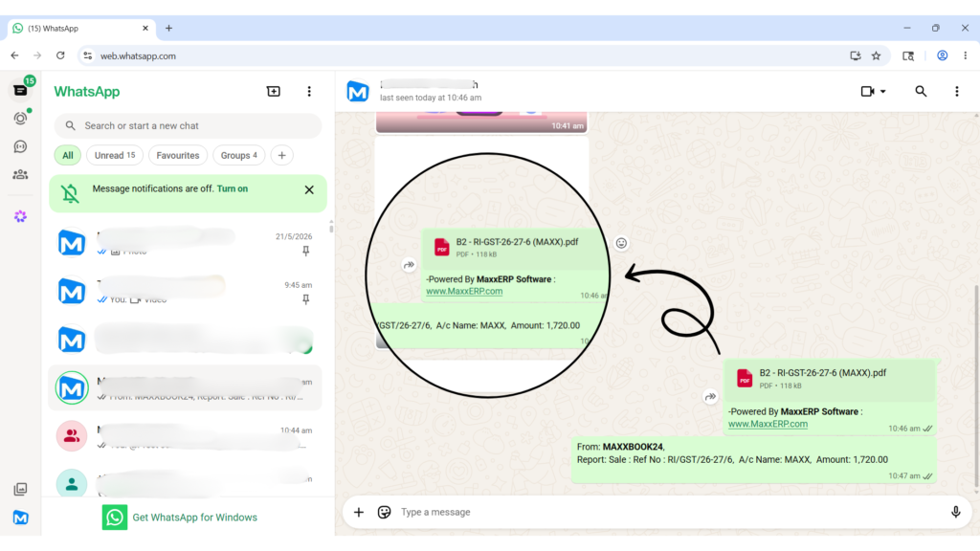The image size is (980, 551).
Task: Open the Media gallery sidebar icon
Action: click(x=21, y=489)
